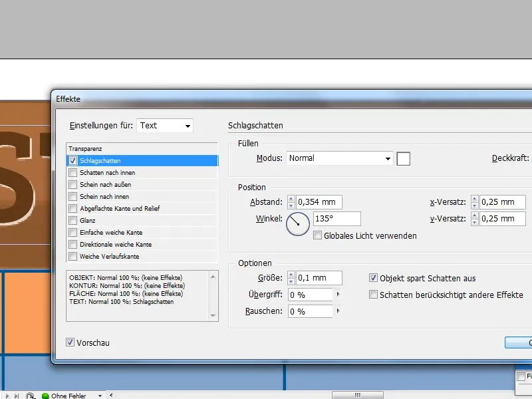This screenshot has height=399, width=532.
Task: Click into the Größe 0,1 mm field
Action: (x=319, y=278)
